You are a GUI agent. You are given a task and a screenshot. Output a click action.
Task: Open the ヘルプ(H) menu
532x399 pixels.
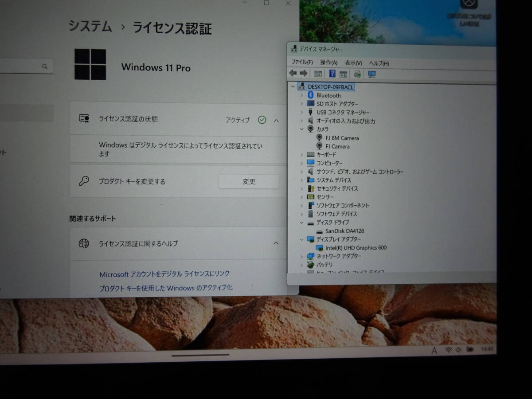[x=379, y=63]
